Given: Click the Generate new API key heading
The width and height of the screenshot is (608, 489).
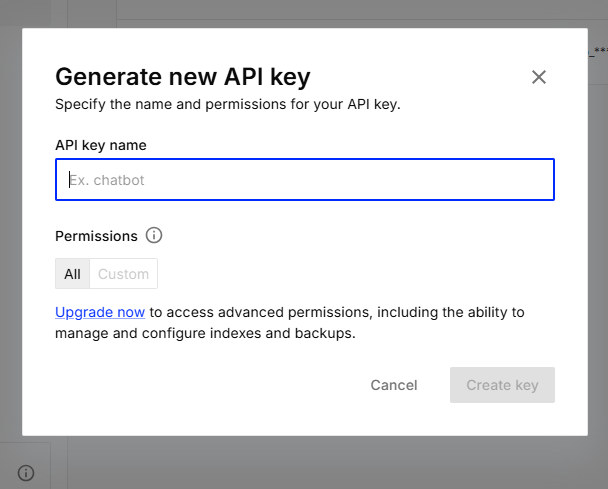Looking at the screenshot, I should (x=183, y=77).
